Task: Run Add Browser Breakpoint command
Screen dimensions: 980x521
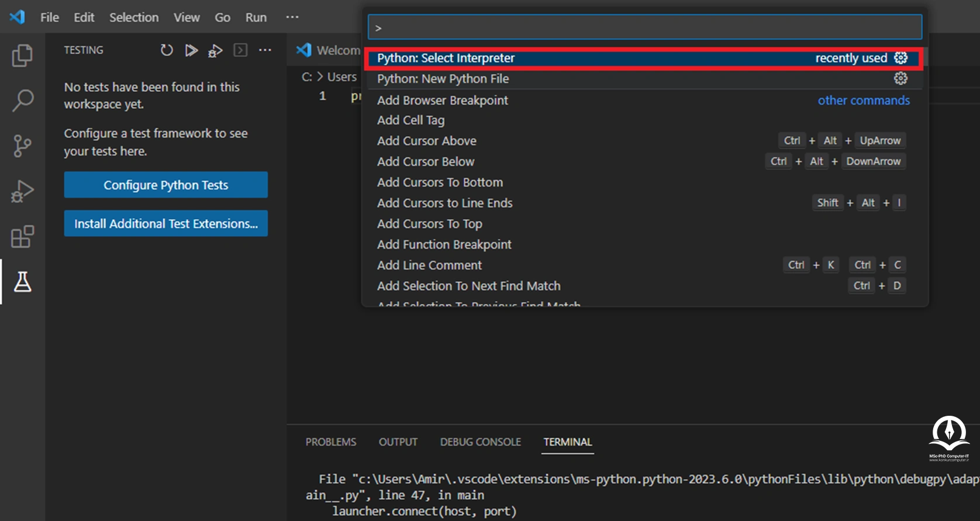Action: 644,100
